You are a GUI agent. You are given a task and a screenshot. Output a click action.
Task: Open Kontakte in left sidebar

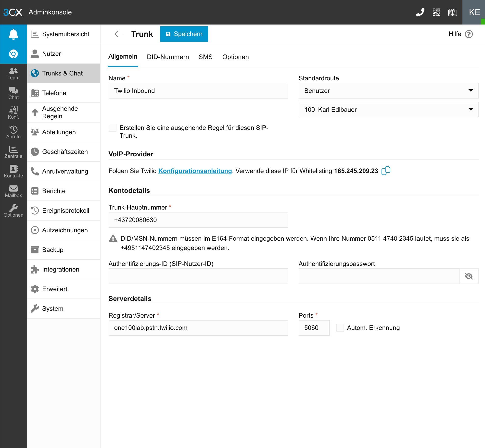click(x=13, y=171)
